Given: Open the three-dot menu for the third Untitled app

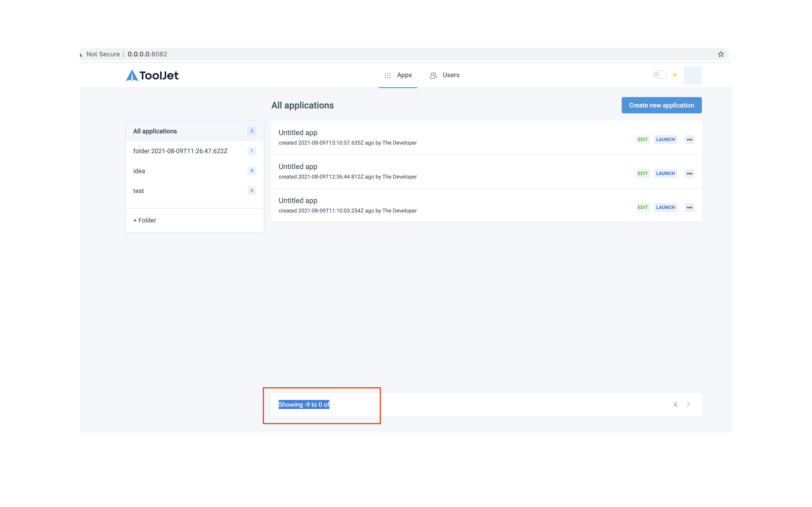Looking at the screenshot, I should click(x=689, y=207).
